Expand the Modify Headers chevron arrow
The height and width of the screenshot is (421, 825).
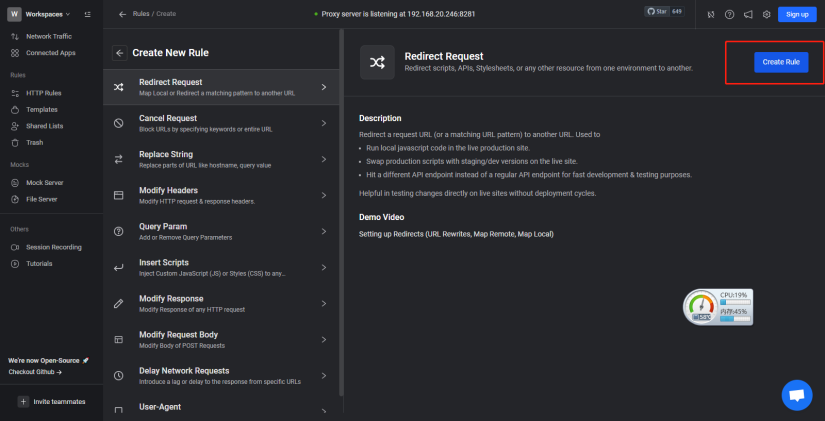click(x=324, y=195)
